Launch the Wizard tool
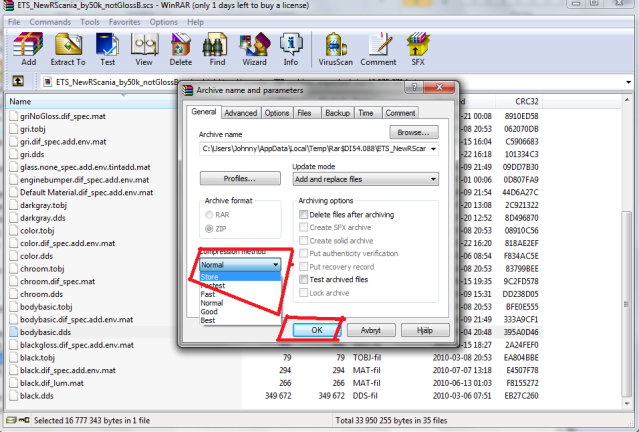Image resolution: width=639 pixels, height=432 pixels. [x=254, y=49]
